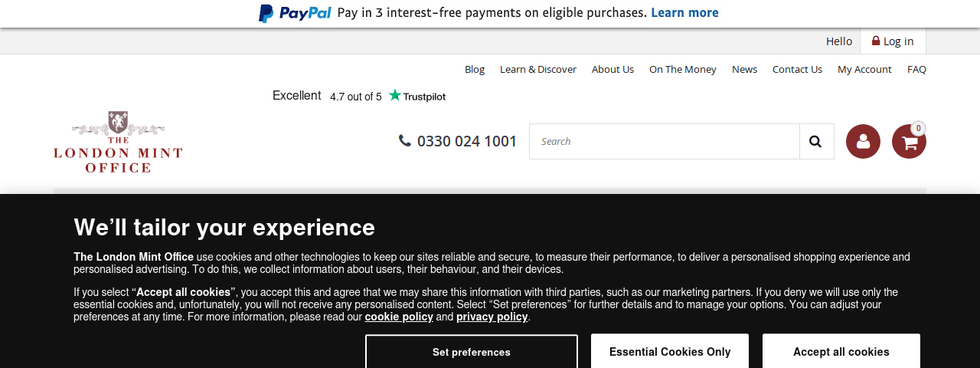Click the padlock Log in icon
This screenshot has height=368, width=980.
pyautogui.click(x=876, y=41)
